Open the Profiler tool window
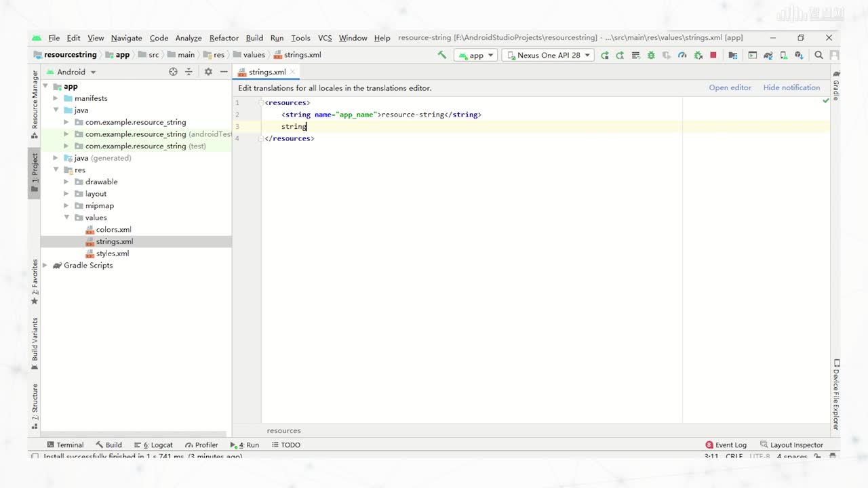 click(x=201, y=445)
